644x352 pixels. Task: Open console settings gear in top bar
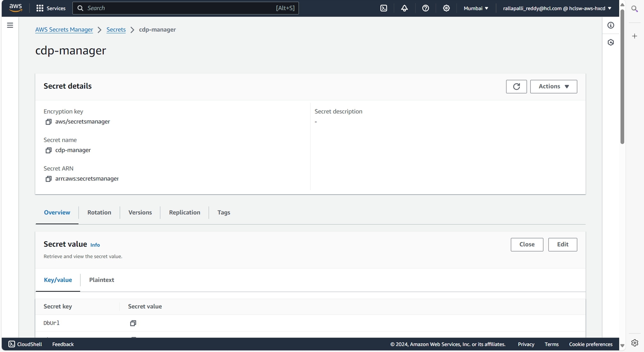tap(446, 8)
